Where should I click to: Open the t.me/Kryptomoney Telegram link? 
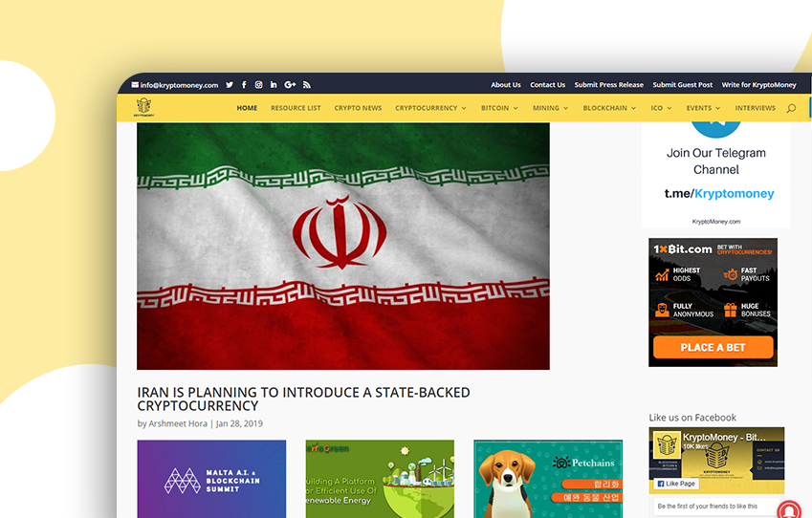point(719,194)
